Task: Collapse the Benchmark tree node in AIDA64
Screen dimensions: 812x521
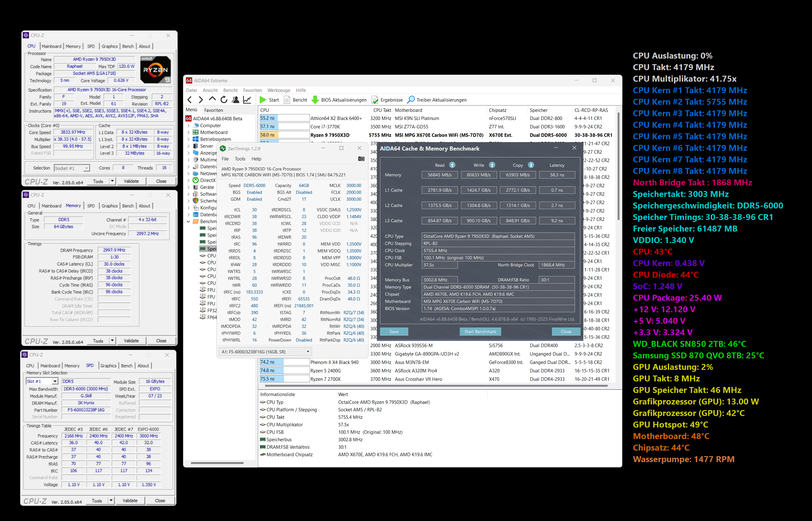Action: coord(189,222)
